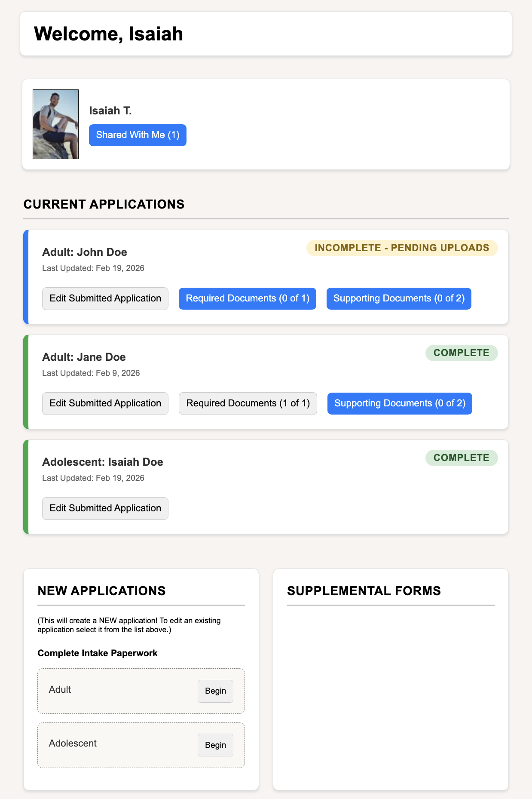Click Isaiah T. profile photo

(x=55, y=124)
